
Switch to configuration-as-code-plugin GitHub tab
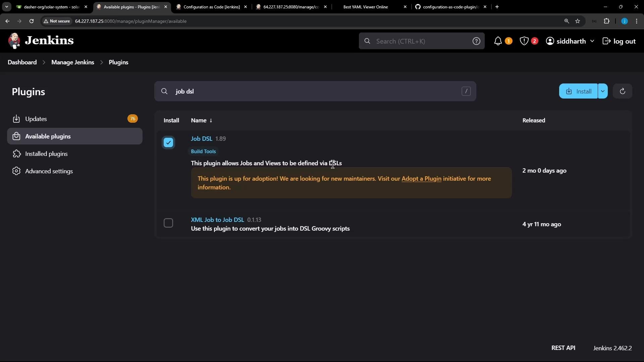click(451, 7)
